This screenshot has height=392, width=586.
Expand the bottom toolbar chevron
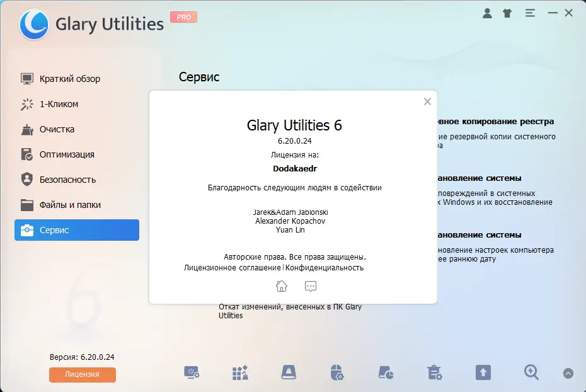[x=568, y=373]
